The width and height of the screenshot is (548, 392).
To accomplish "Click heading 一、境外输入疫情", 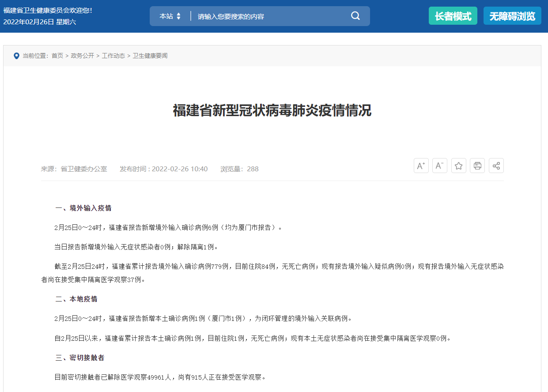I will click(83, 208).
